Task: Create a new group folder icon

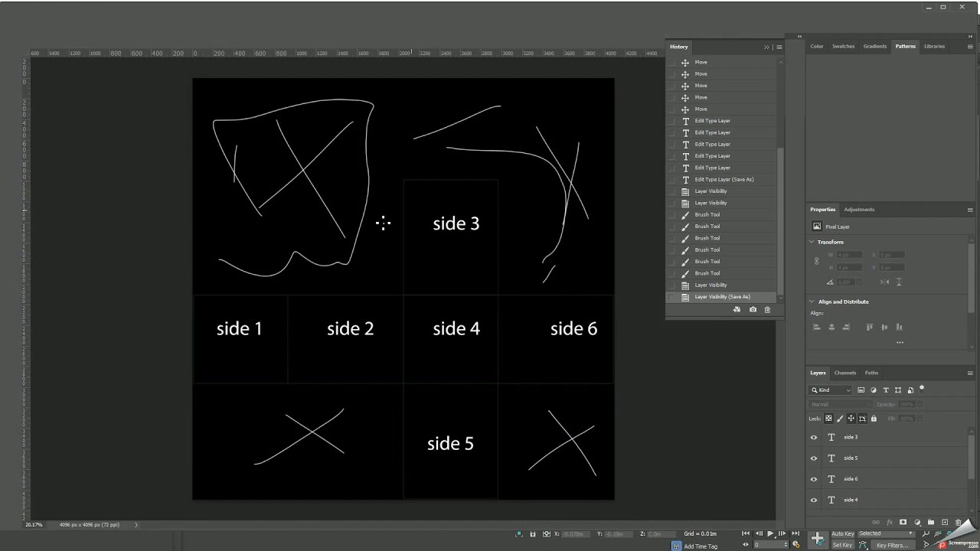Action: (x=931, y=522)
